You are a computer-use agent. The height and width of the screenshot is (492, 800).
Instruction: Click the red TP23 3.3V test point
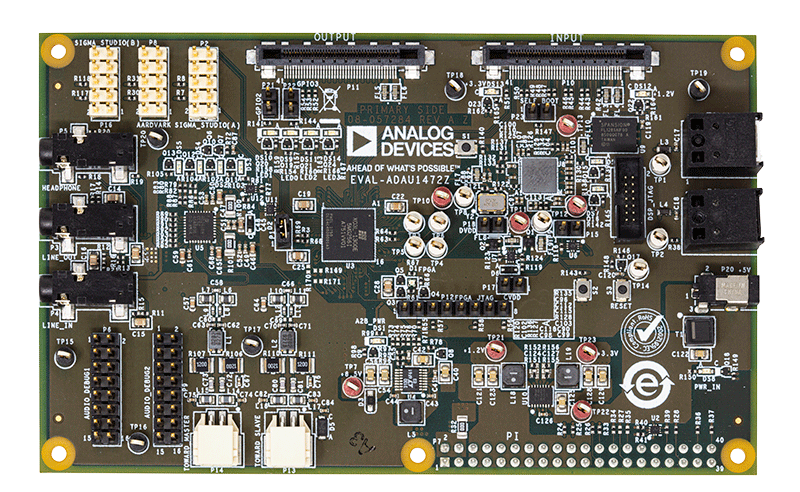click(587, 353)
